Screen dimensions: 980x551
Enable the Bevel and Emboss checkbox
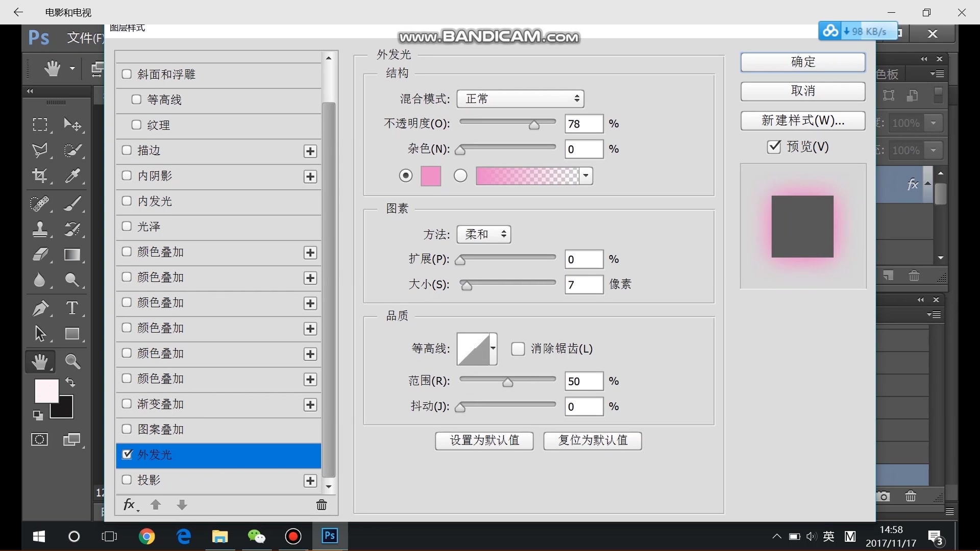click(127, 74)
